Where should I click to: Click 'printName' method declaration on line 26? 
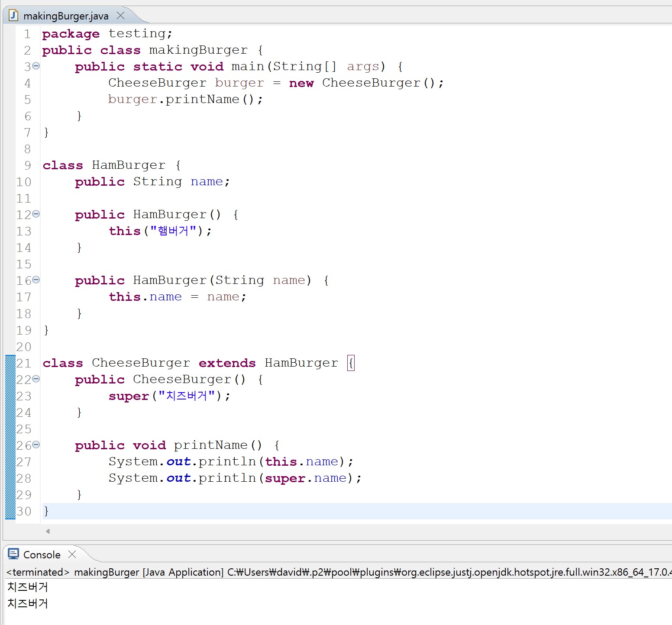[x=211, y=445]
